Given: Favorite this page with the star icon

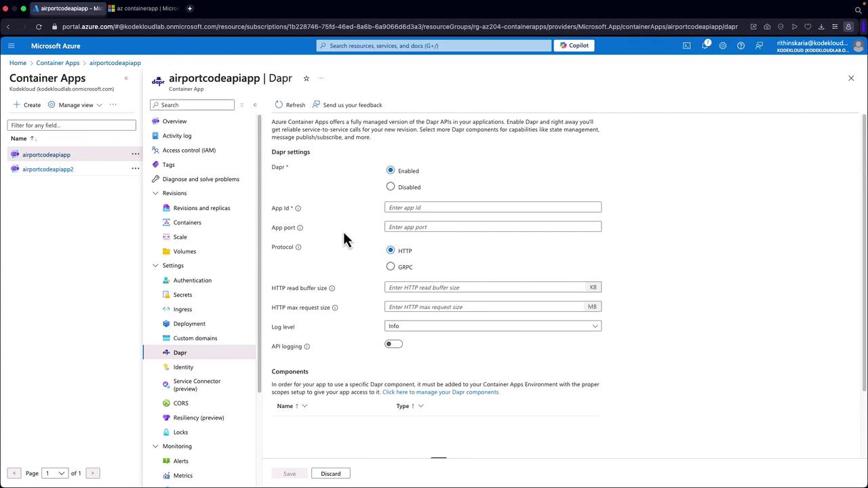Looking at the screenshot, I should click(x=307, y=79).
